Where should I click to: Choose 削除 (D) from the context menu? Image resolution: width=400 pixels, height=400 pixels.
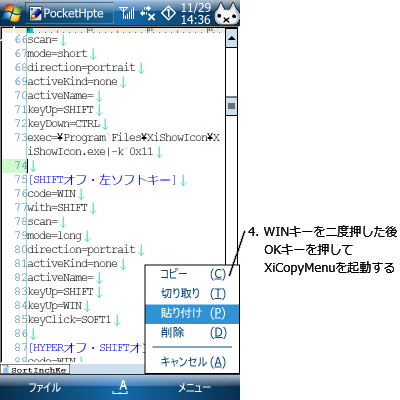(x=192, y=333)
